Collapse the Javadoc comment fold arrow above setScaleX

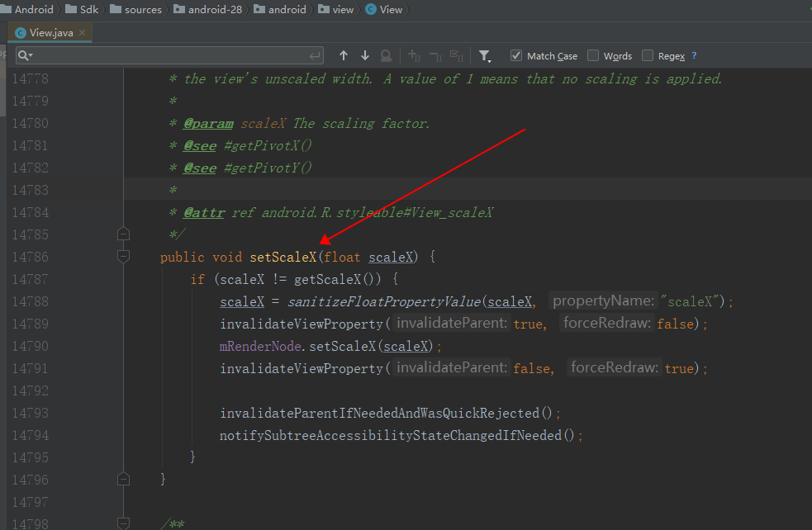(x=123, y=234)
